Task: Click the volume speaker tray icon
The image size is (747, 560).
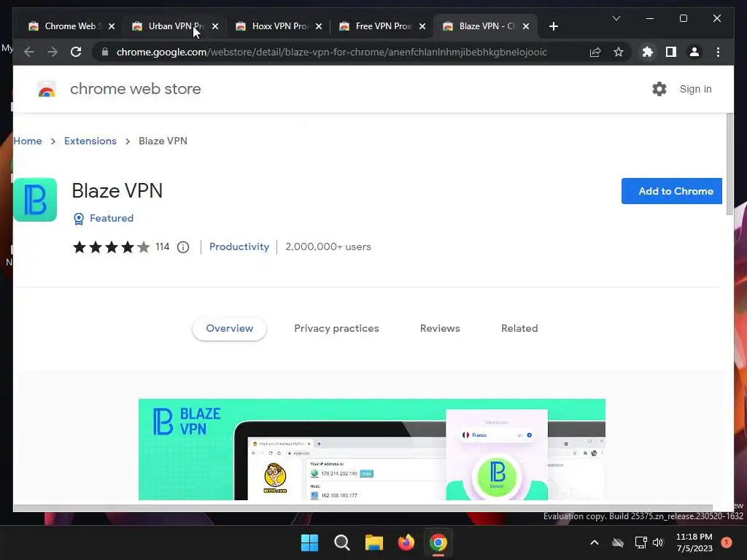Action: (x=659, y=542)
